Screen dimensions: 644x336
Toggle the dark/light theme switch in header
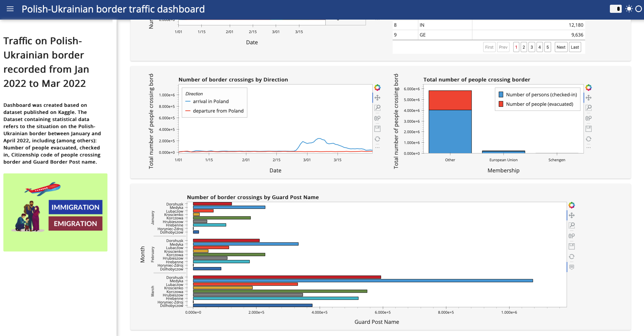coord(616,9)
